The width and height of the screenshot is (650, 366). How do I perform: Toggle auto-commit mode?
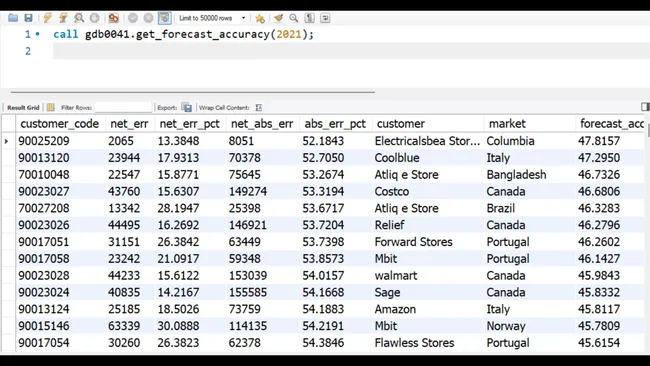click(x=165, y=18)
